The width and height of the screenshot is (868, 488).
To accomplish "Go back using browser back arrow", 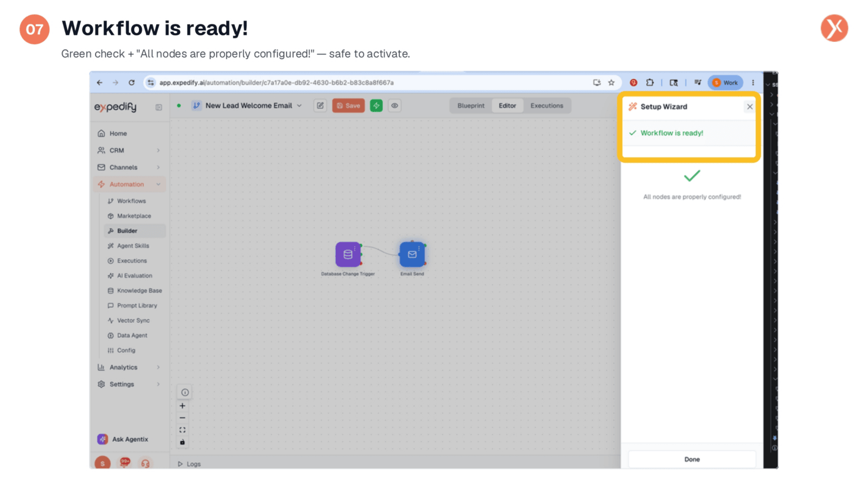I will 99,82.
